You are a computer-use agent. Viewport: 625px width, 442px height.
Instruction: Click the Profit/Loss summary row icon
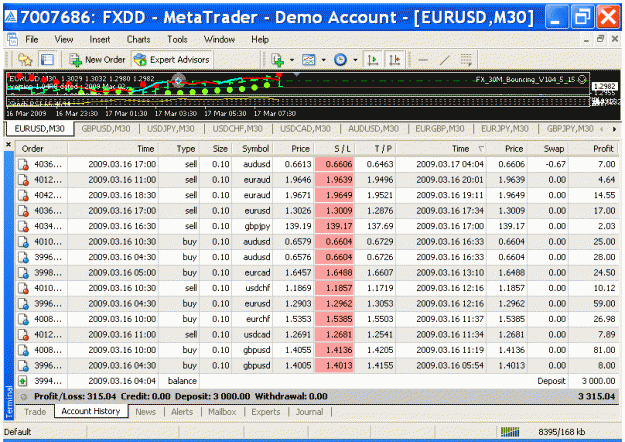point(24,397)
